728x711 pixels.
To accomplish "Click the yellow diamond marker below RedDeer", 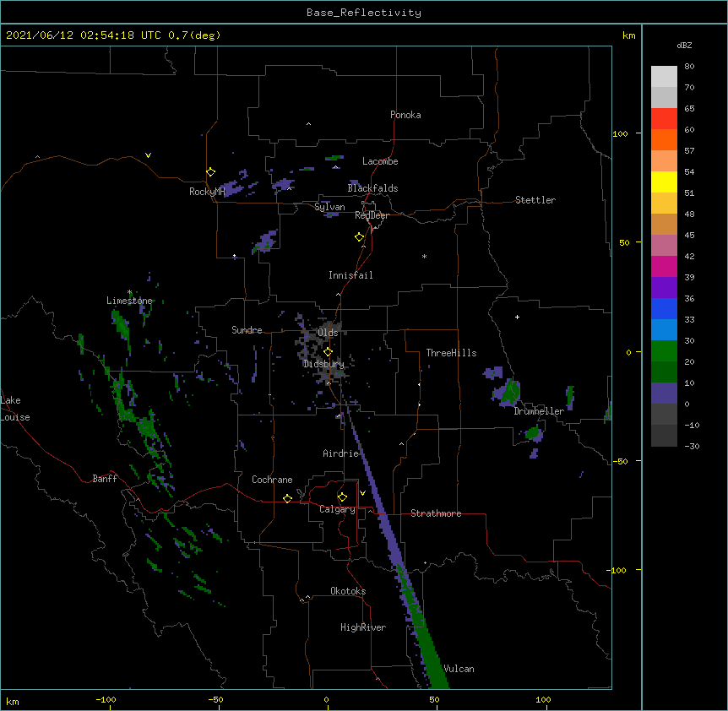I will click(360, 237).
